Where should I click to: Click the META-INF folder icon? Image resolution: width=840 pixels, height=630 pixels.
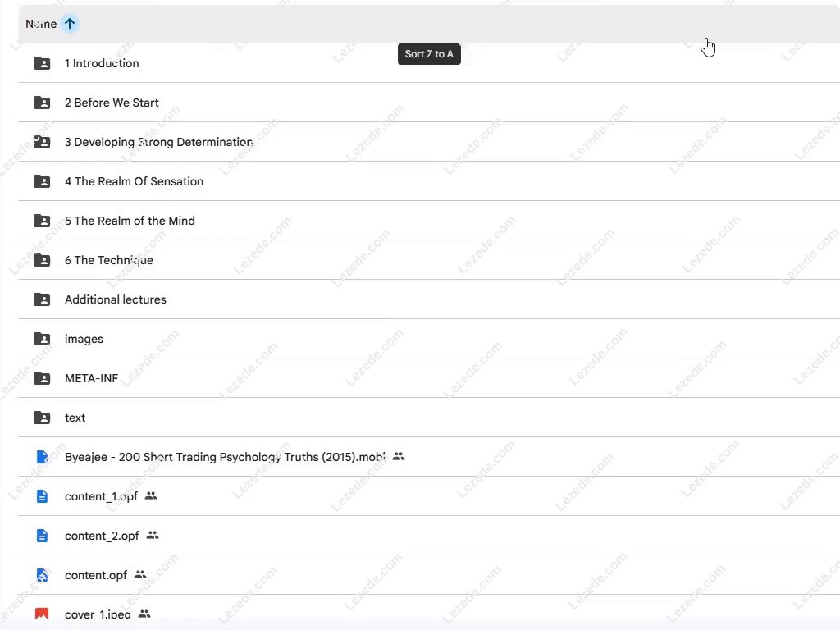point(42,378)
